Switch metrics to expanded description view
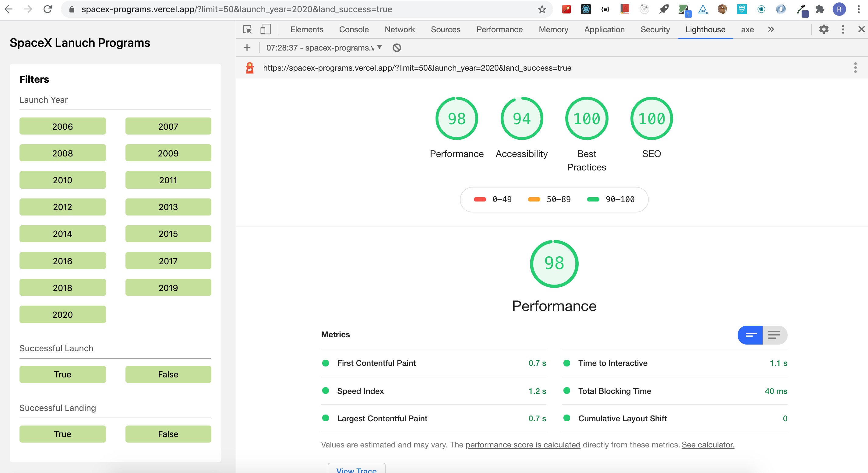The width and height of the screenshot is (868, 473). pyautogui.click(x=775, y=335)
